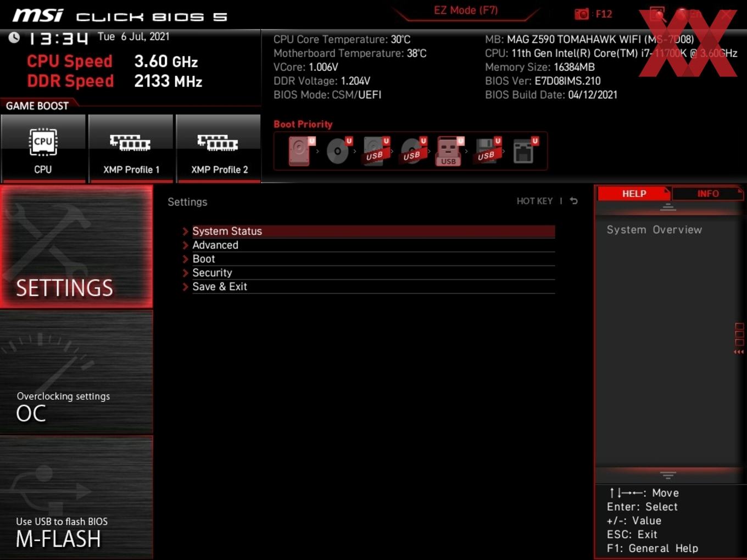Click the MSI logo
The width and height of the screenshot is (747, 560).
coord(38,15)
